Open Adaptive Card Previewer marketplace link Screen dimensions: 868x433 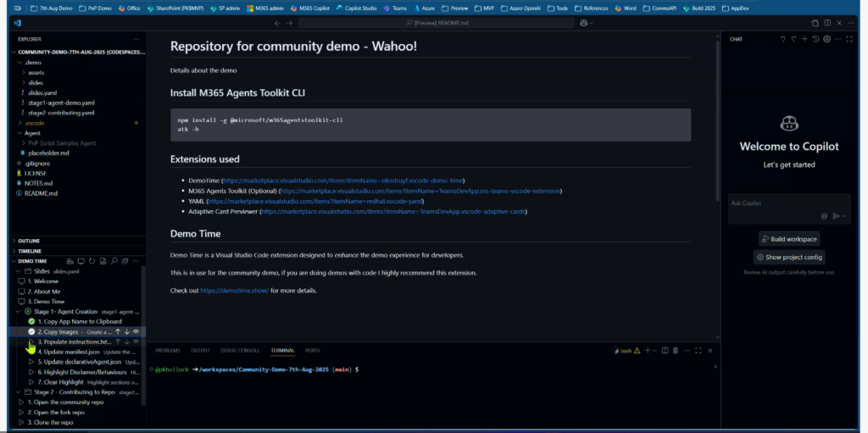tap(393, 211)
